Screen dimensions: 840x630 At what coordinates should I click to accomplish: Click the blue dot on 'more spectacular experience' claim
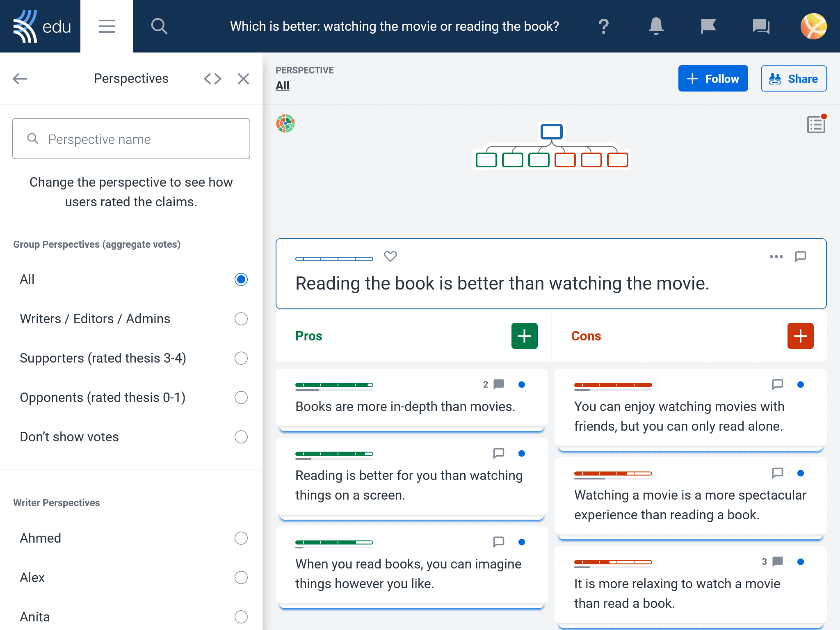pyautogui.click(x=801, y=473)
